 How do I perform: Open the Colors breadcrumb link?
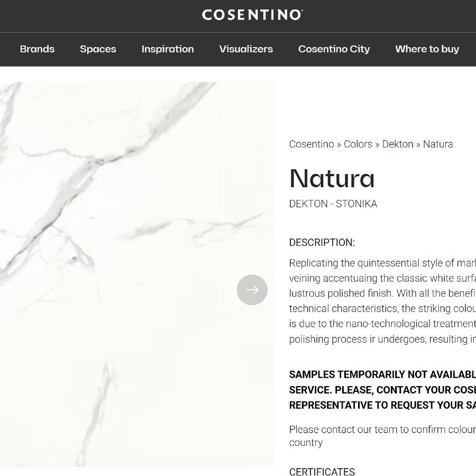(358, 144)
